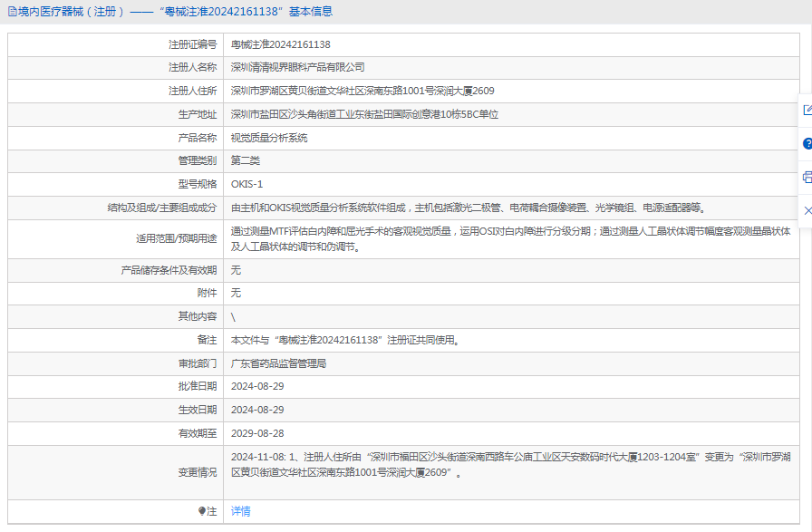Open the blue question mark help icon
Screen dimensions: 812x532
[807, 143]
